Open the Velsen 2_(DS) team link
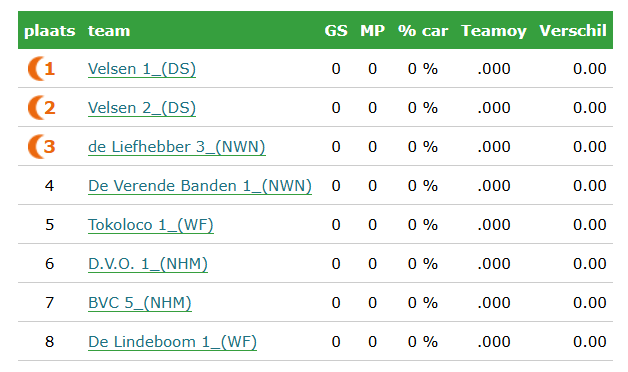 point(142,108)
